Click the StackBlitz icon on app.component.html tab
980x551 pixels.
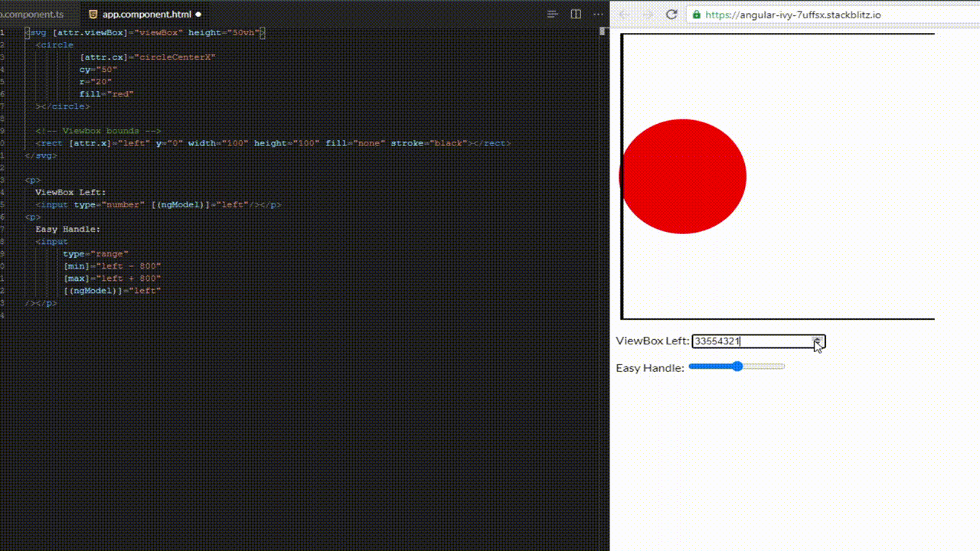click(x=93, y=14)
